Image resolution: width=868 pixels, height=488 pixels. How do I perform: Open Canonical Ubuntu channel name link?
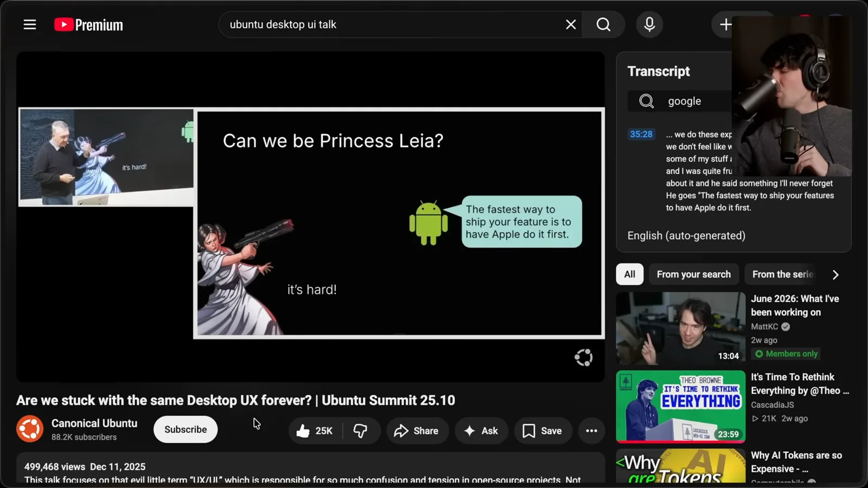click(94, 423)
